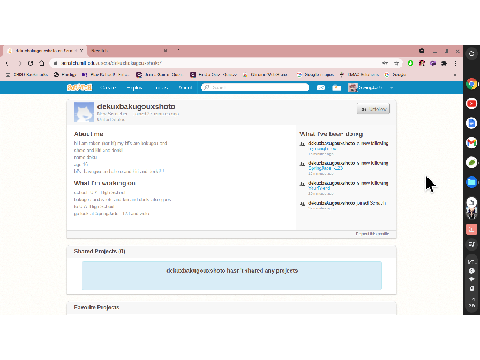This screenshot has height=360, width=480.
Task: Open the Chrome three-dot menu
Action: pos(455,63)
